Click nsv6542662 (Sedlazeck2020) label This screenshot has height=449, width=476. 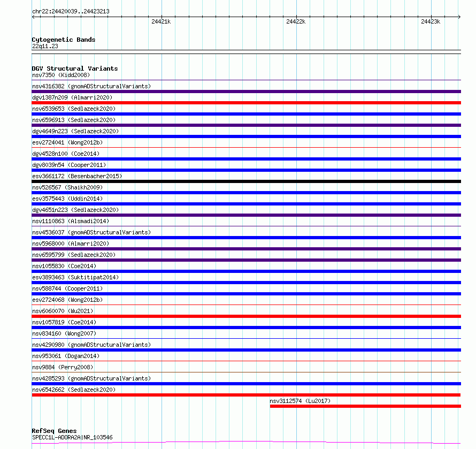pyautogui.click(x=74, y=390)
